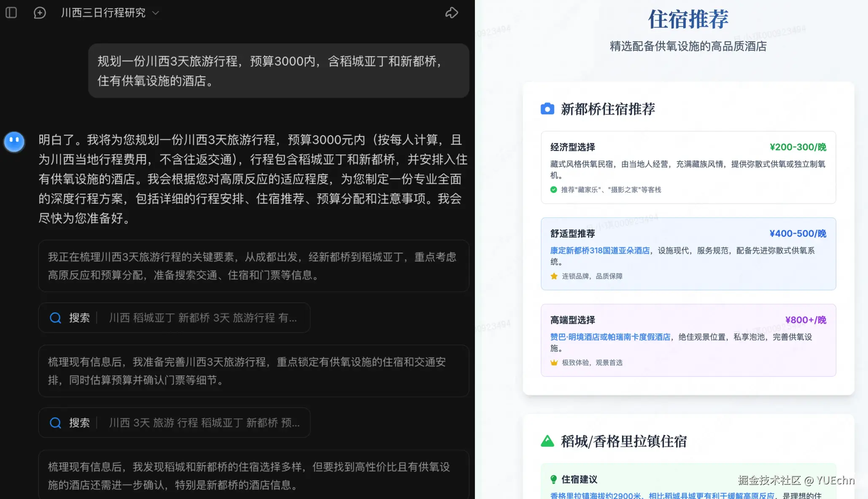Click the camera icon beside 新都桥住宿推荐
Viewport: 868px width, 499px height.
click(x=547, y=109)
